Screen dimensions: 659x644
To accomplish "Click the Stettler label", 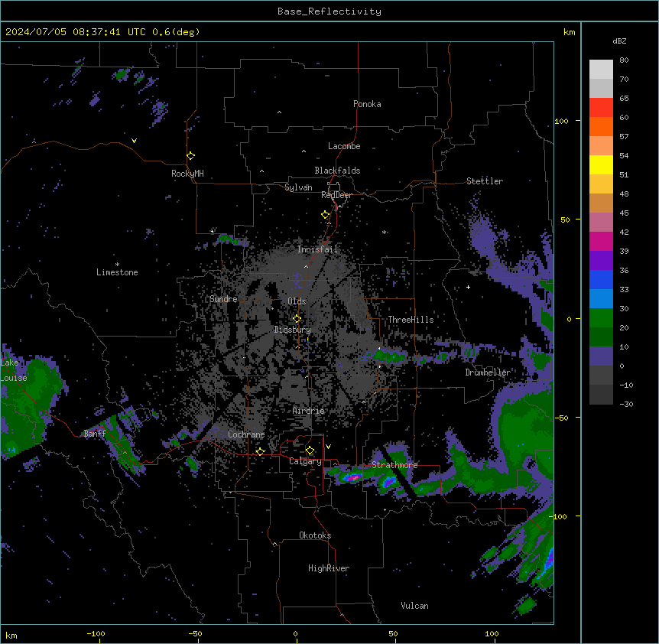I will pyautogui.click(x=485, y=181).
